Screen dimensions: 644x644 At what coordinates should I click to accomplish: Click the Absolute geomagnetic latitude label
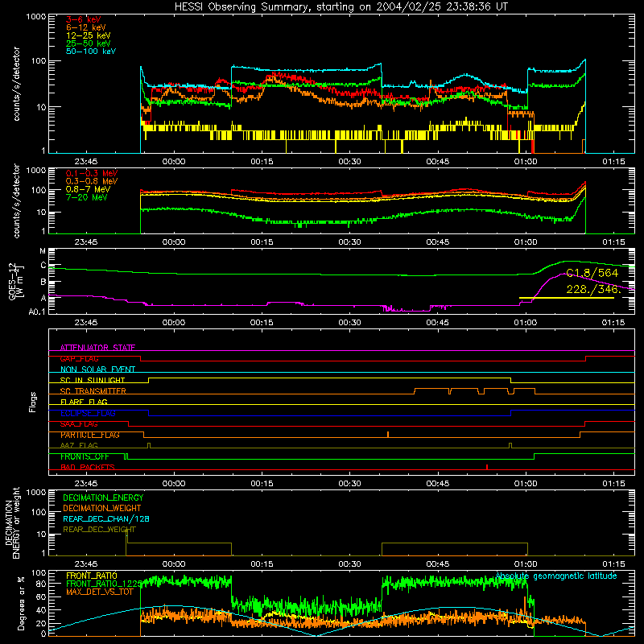click(x=556, y=576)
